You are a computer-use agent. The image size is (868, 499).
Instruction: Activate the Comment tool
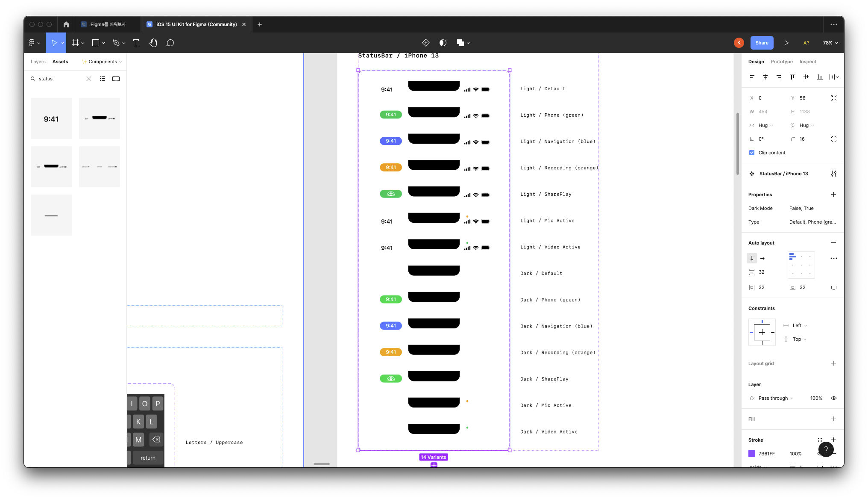click(170, 43)
